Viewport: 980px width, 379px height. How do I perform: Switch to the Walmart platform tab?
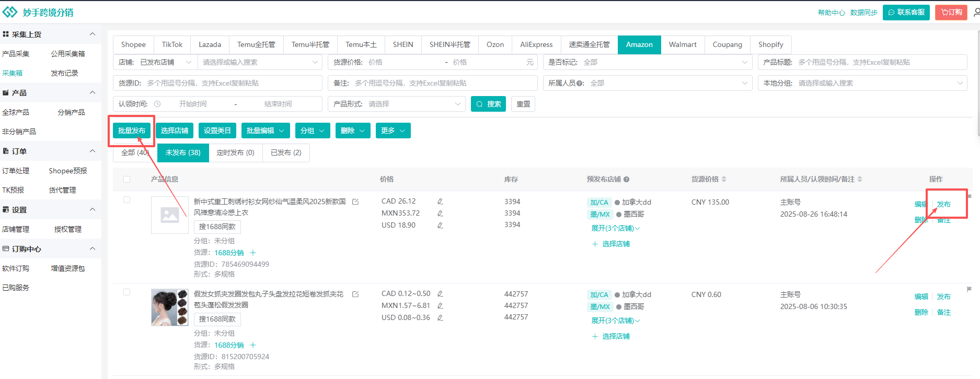(682, 44)
